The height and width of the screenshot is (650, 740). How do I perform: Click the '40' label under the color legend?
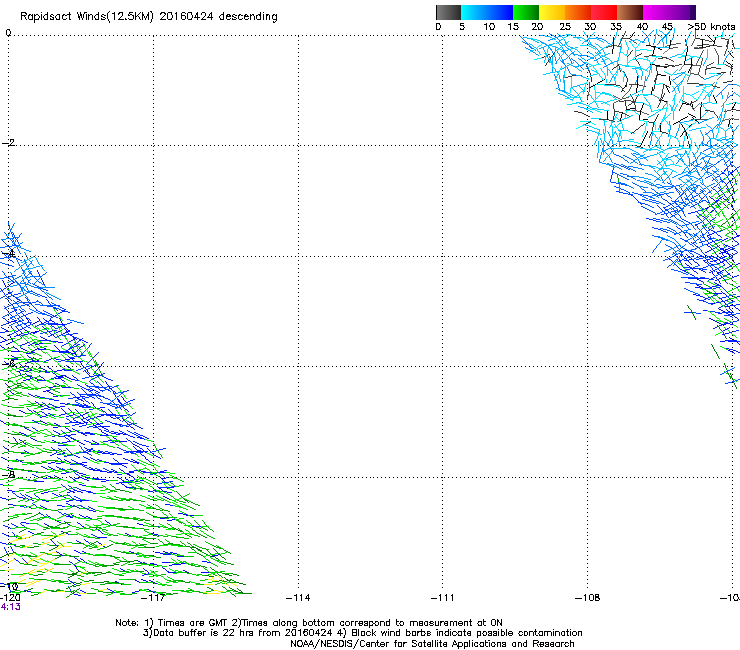tap(642, 27)
